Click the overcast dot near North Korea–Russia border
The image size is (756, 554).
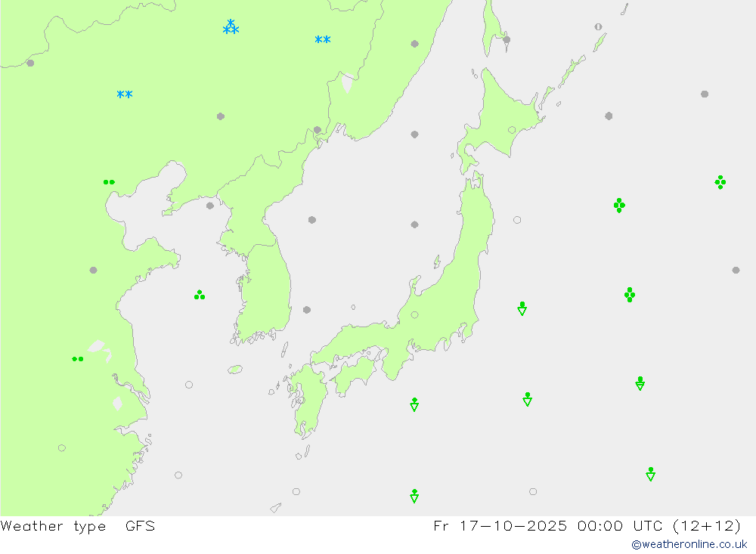click(318, 130)
